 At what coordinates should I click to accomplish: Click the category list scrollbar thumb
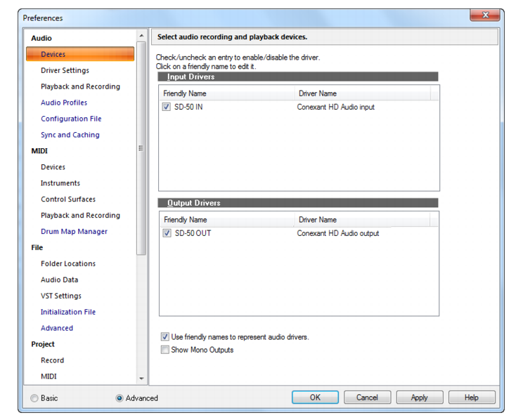tap(141, 148)
